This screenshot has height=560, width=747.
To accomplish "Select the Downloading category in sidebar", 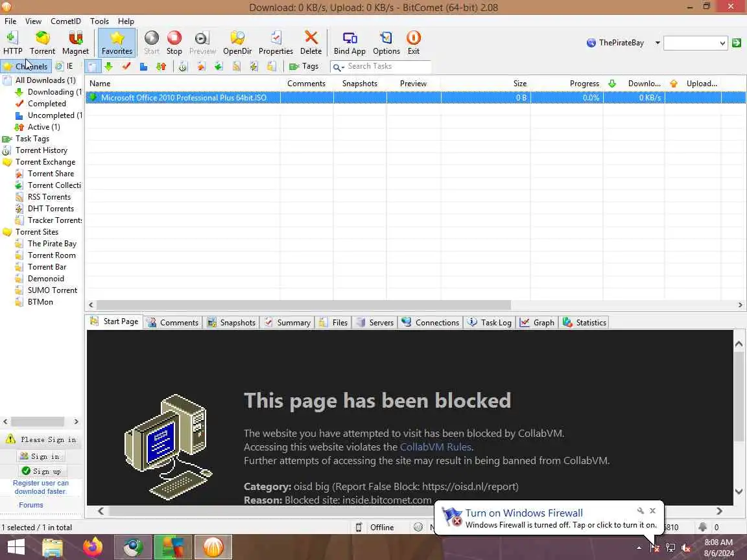I will (54, 92).
